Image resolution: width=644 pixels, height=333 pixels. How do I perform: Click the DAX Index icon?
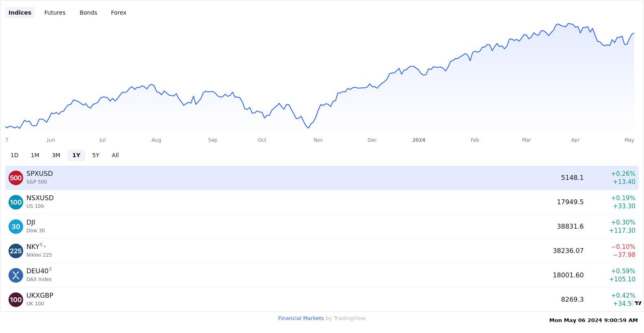[16, 275]
